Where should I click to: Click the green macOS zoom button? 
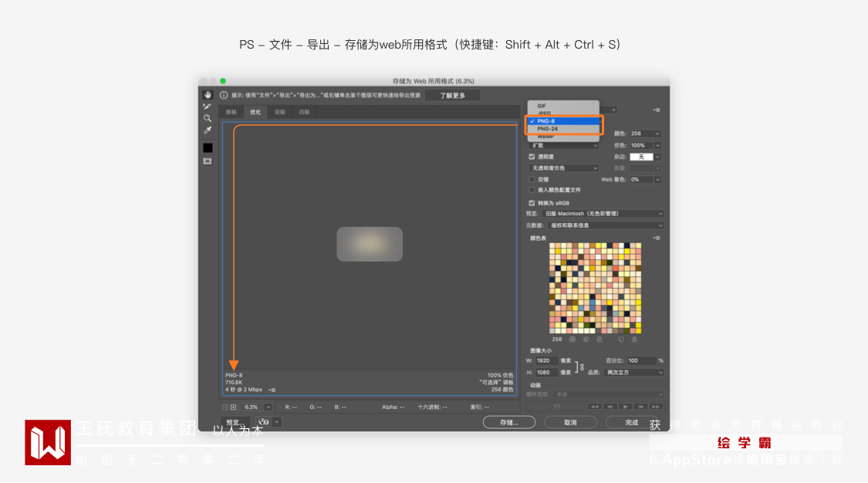[x=223, y=81]
